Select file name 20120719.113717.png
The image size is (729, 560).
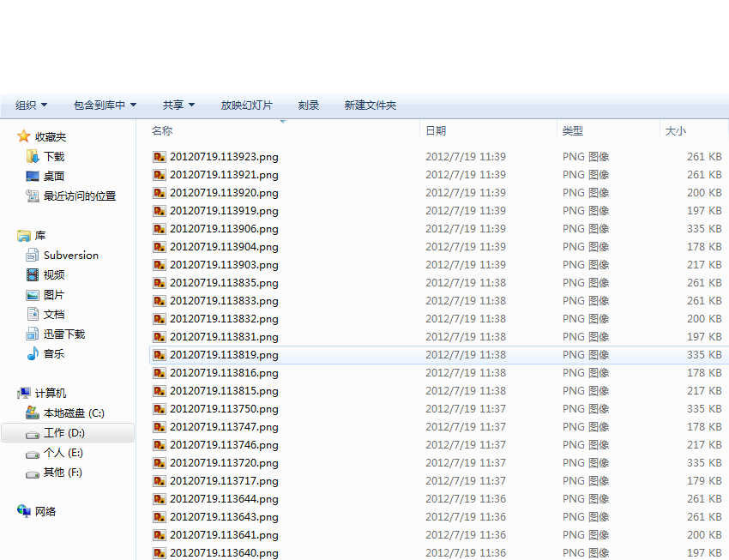coord(224,481)
